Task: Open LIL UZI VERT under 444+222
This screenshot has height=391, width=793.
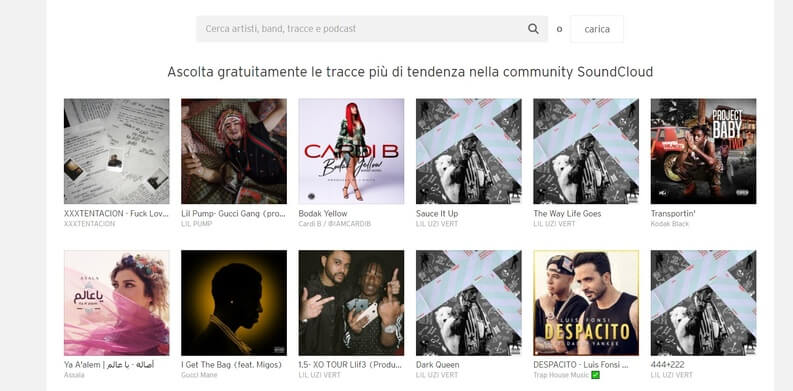Action: coord(672,375)
